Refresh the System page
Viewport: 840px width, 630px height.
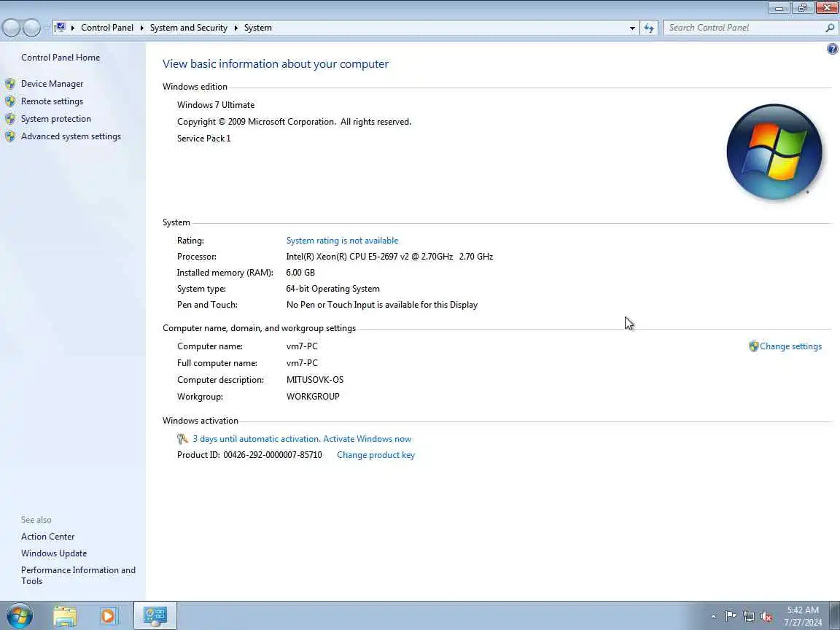(649, 28)
